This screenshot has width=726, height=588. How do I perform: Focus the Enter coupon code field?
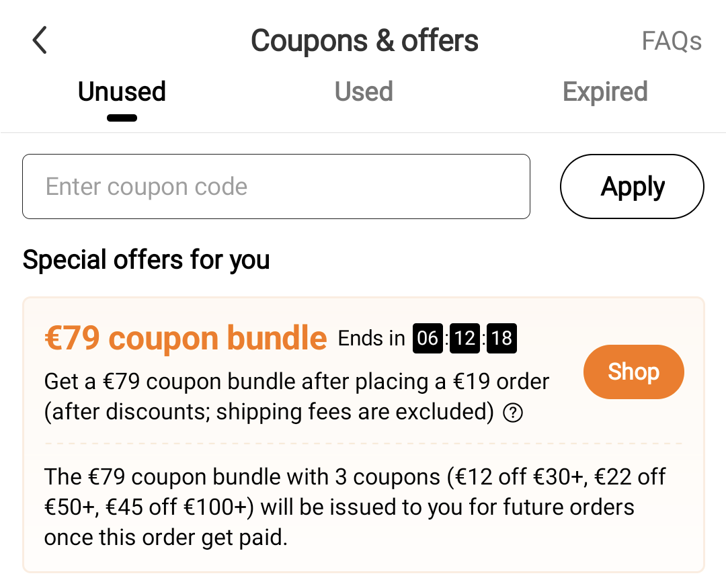point(276,187)
